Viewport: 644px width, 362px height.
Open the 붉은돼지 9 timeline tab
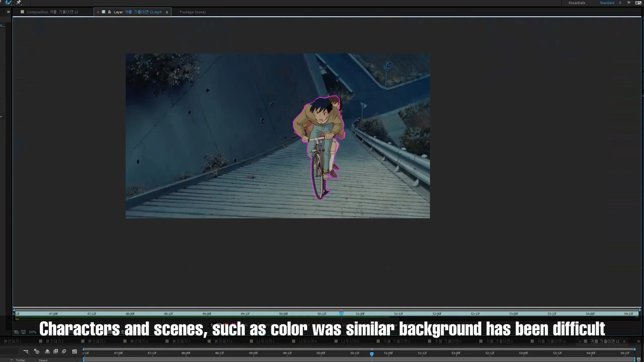tap(223, 341)
